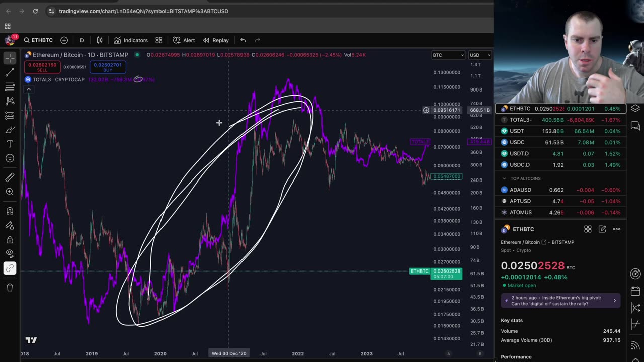Click the plus icon at the crosshair price
The width and height of the screenshot is (644, 362).
coord(426,110)
